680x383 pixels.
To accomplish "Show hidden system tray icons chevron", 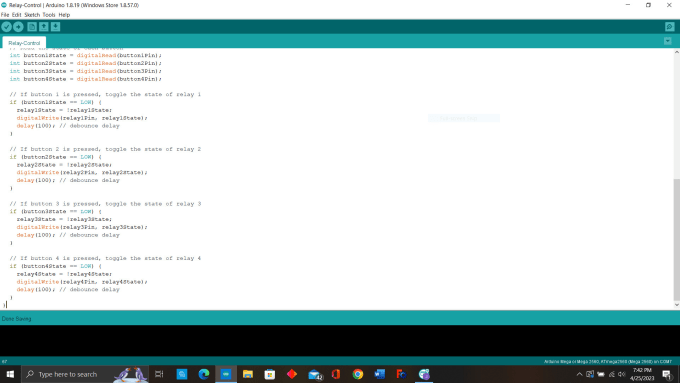I will [579, 374].
